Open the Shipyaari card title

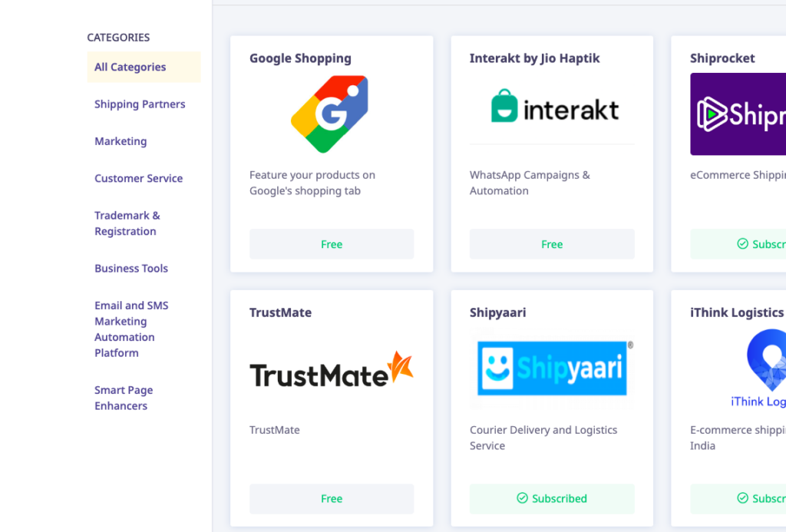(497, 312)
